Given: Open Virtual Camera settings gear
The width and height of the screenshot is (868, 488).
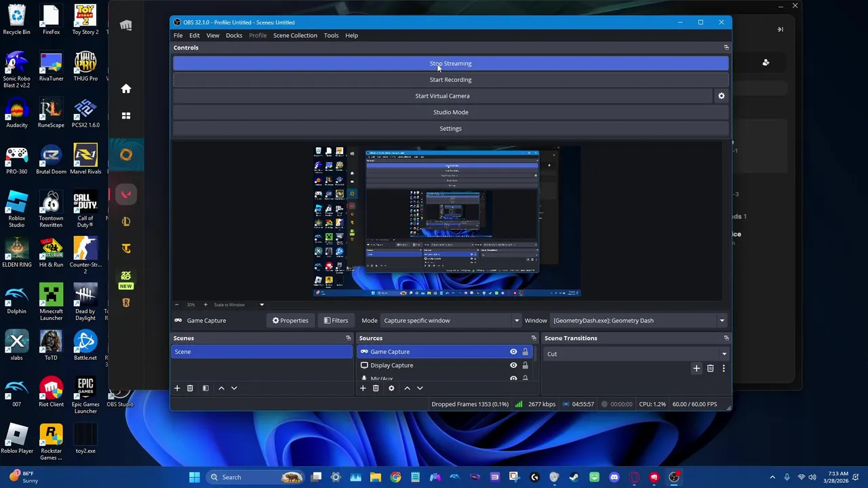Looking at the screenshot, I should click(x=722, y=96).
